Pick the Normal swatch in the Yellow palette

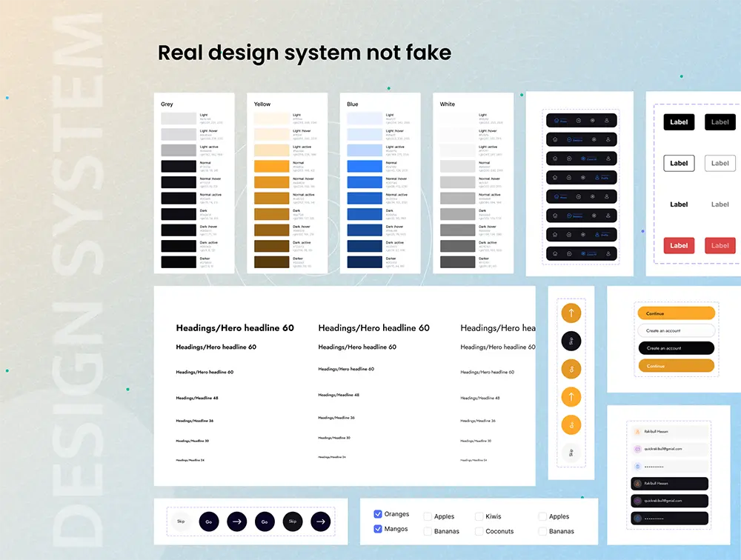tap(271, 166)
